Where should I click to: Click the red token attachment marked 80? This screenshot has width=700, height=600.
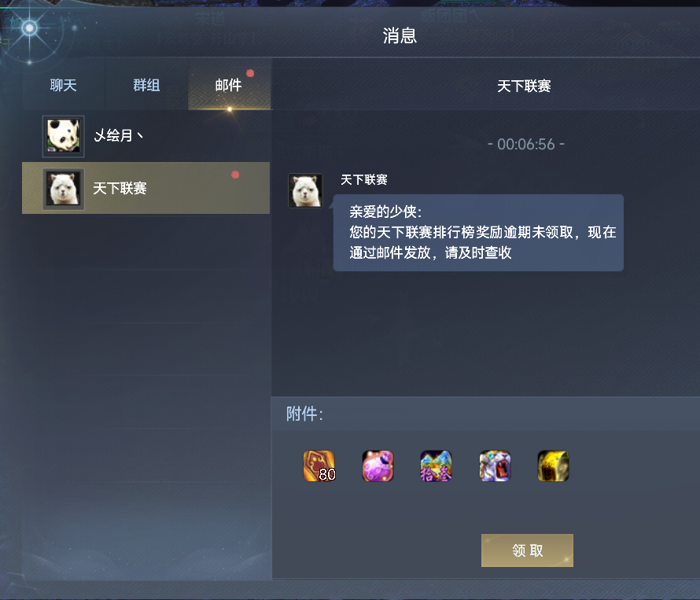pos(319,466)
